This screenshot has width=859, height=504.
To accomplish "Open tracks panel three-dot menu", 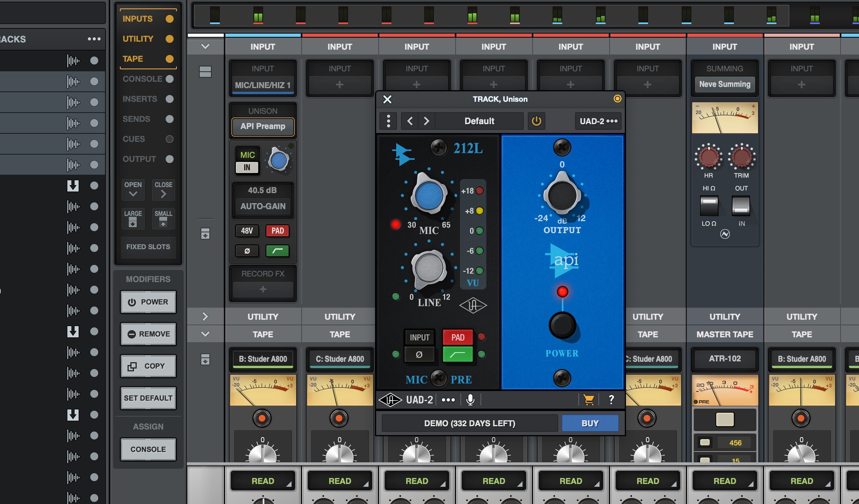I will (x=94, y=39).
